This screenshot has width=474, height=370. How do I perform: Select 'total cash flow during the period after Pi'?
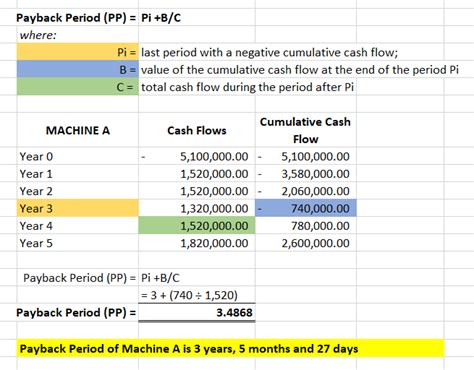(247, 87)
